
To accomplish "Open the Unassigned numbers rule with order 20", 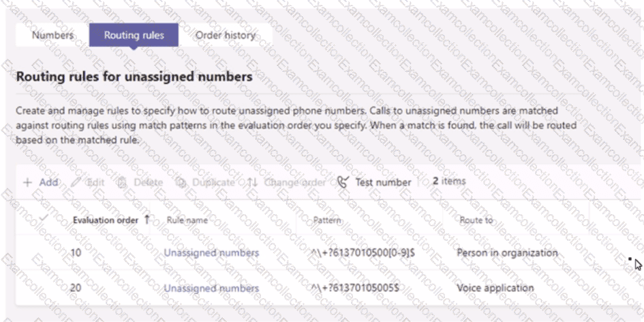I will pyautogui.click(x=211, y=289).
